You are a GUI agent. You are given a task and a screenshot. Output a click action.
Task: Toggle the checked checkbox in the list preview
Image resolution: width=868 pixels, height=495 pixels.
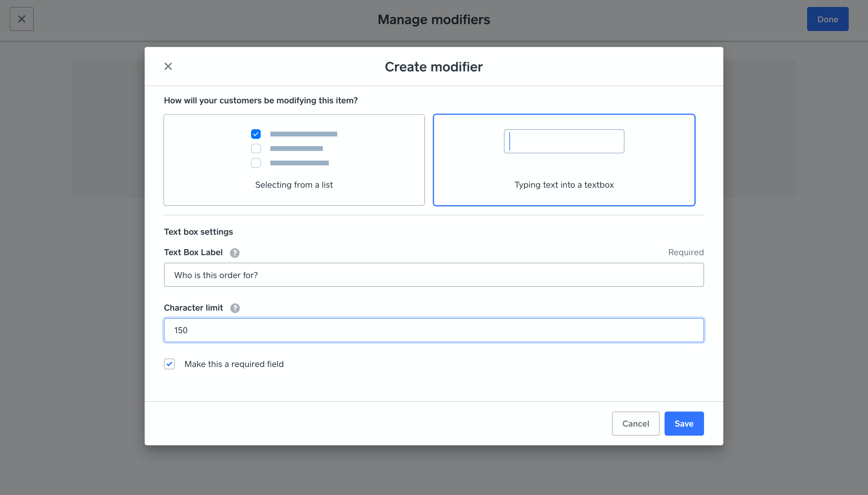[x=256, y=134]
